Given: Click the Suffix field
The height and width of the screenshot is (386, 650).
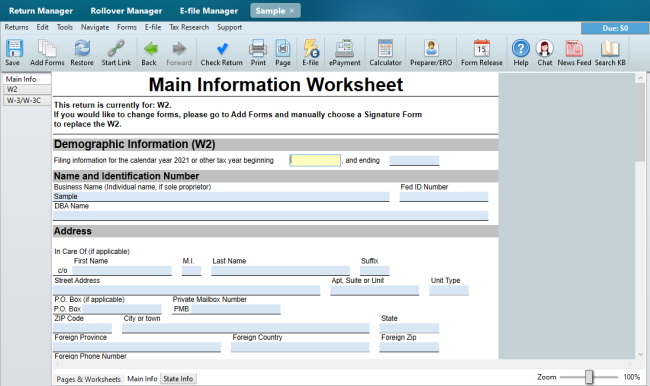Looking at the screenshot, I should (x=375, y=270).
